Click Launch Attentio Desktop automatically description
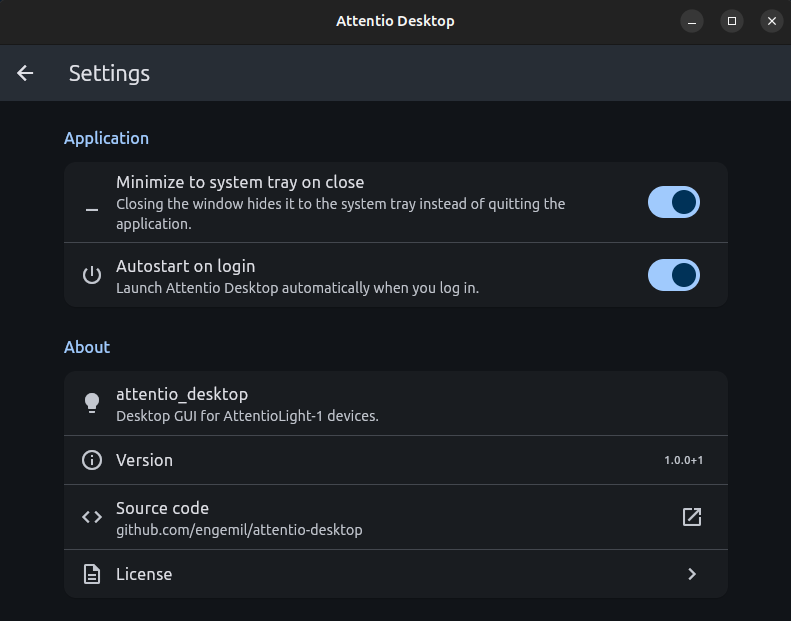 click(x=298, y=288)
